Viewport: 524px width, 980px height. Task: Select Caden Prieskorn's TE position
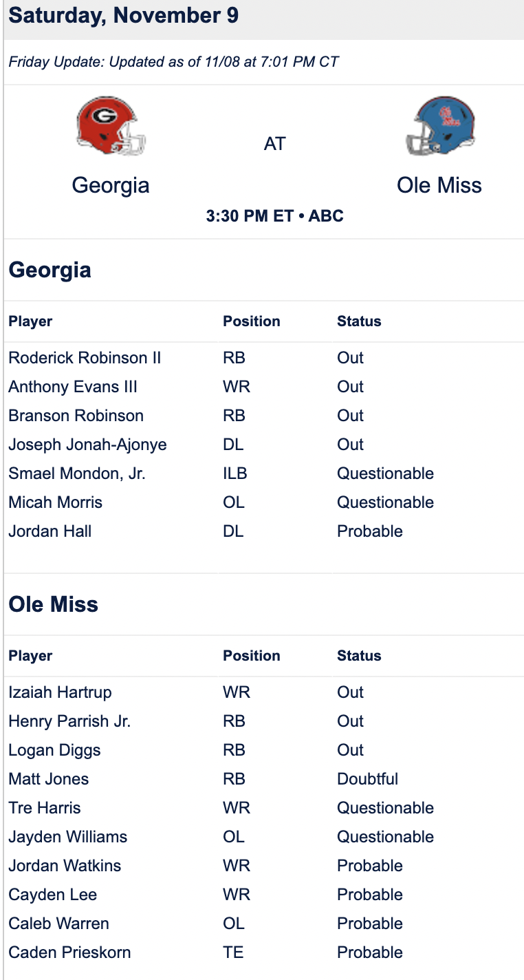coord(233,952)
